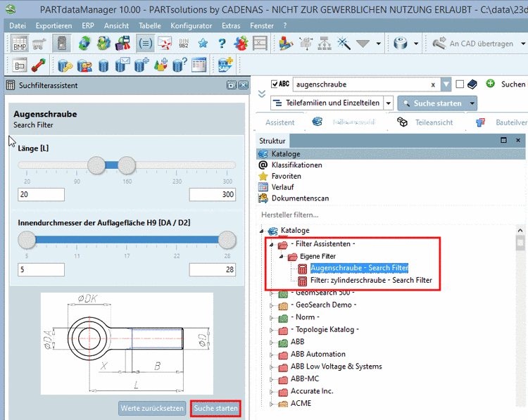Click top Suche starten search button
The image size is (528, 420).
432,103
